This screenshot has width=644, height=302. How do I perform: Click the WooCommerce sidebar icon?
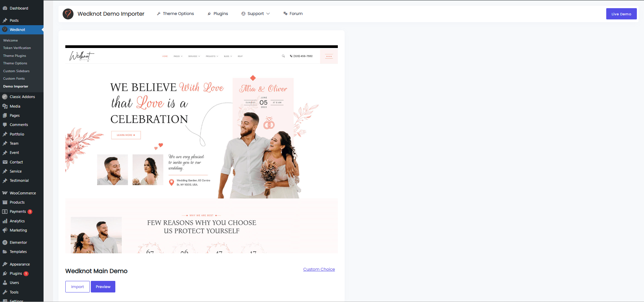[x=5, y=193]
